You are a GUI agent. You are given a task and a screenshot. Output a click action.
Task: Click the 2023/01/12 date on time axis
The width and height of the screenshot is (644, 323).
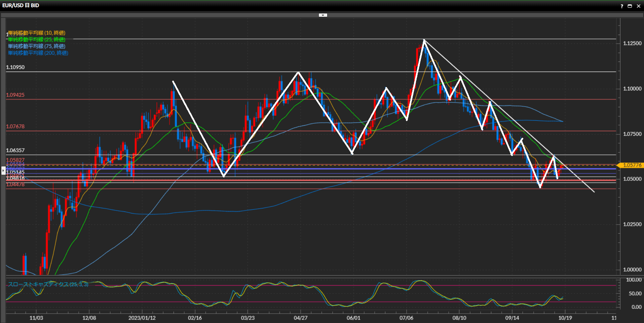pos(142,318)
